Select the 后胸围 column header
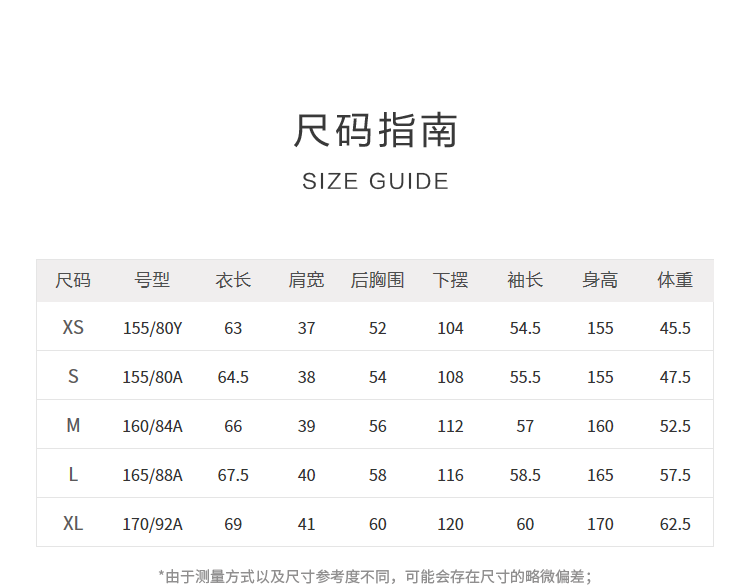This screenshot has width=750, height=585. point(377,281)
